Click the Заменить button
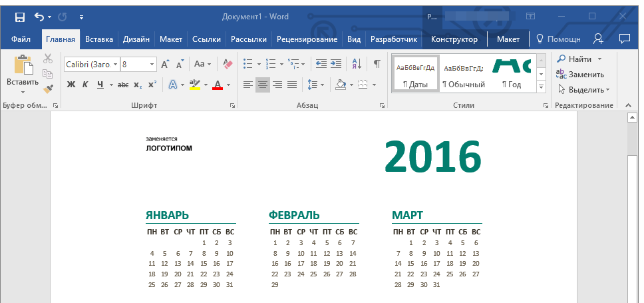 [x=580, y=75]
